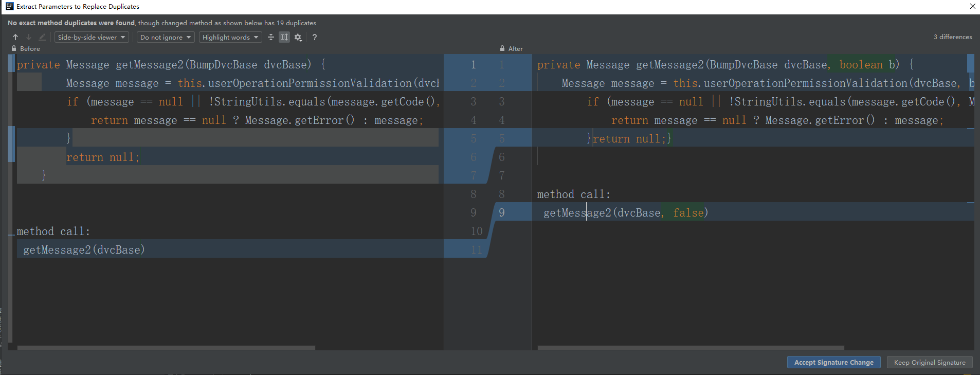Click the getMessage2(dvcBase) call in Before pane
The width and height of the screenshot is (980, 375).
(x=84, y=249)
